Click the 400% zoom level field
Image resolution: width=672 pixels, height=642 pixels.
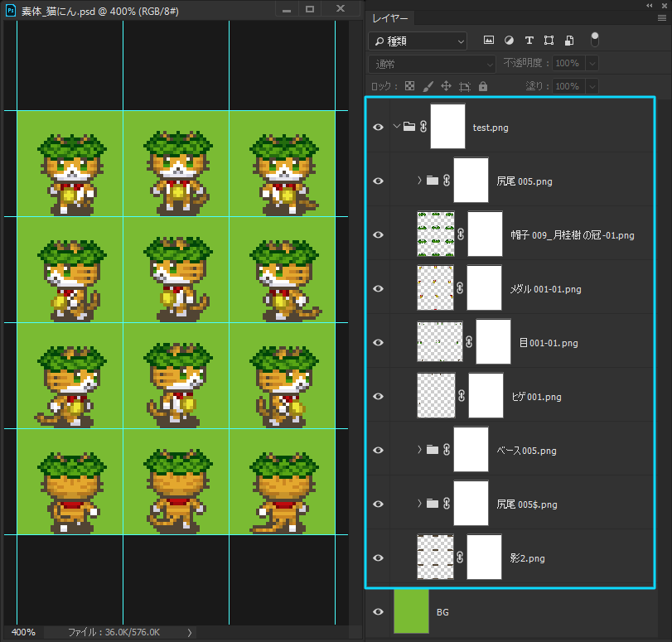tap(23, 632)
